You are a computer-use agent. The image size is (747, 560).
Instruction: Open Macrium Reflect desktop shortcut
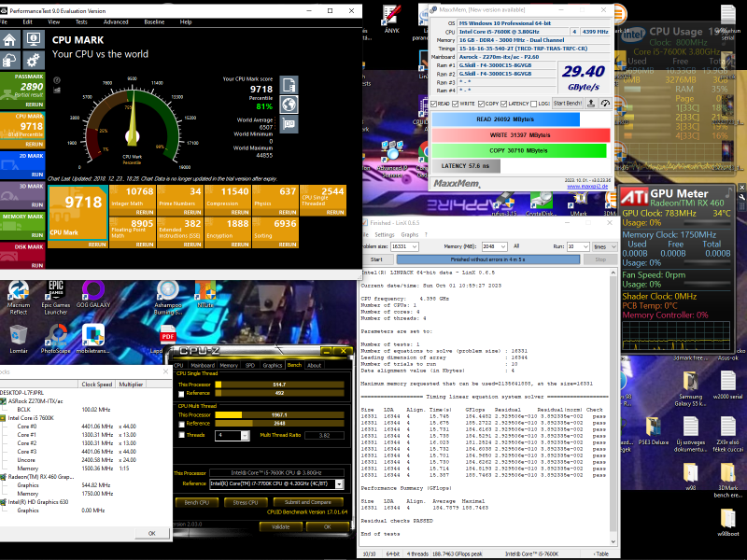(x=19, y=298)
